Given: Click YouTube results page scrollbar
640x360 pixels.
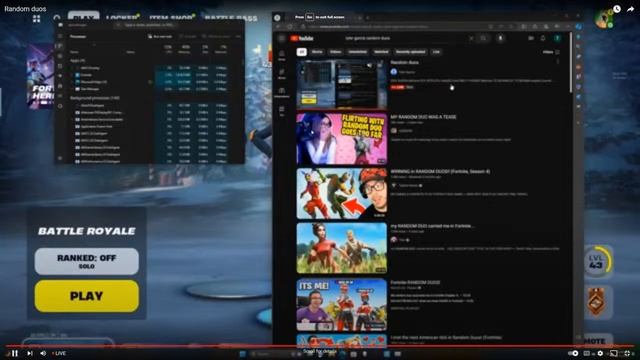Looking at the screenshot, I should click(x=571, y=63).
